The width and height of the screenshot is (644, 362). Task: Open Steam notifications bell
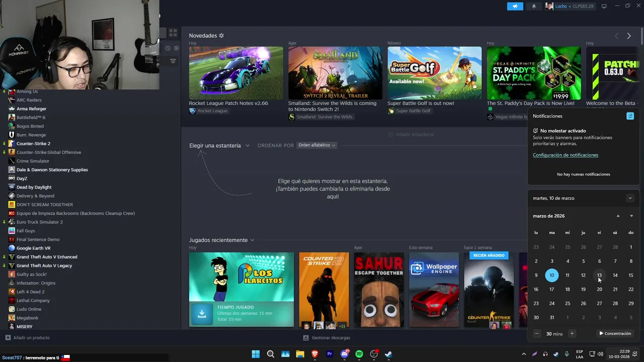534,6
